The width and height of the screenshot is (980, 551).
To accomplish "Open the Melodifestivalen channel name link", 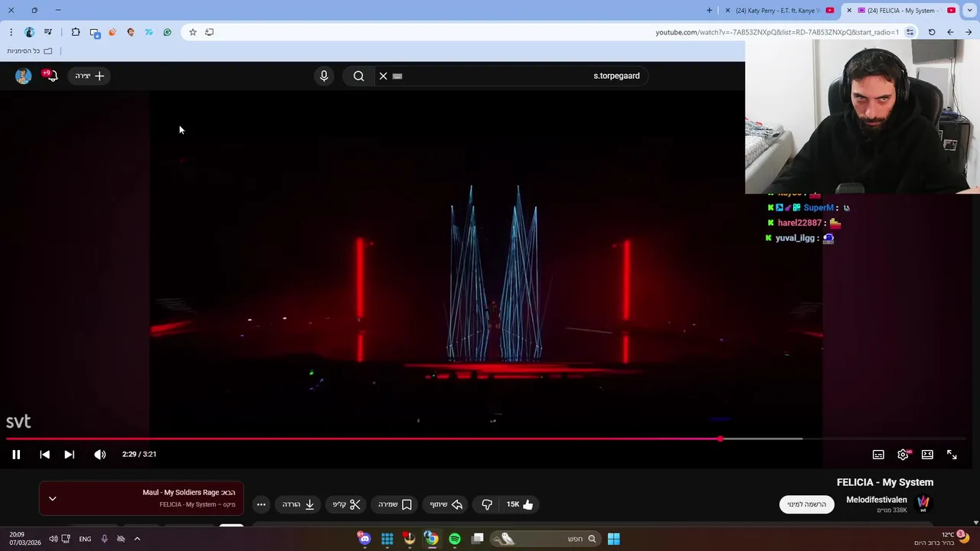I will [877, 500].
